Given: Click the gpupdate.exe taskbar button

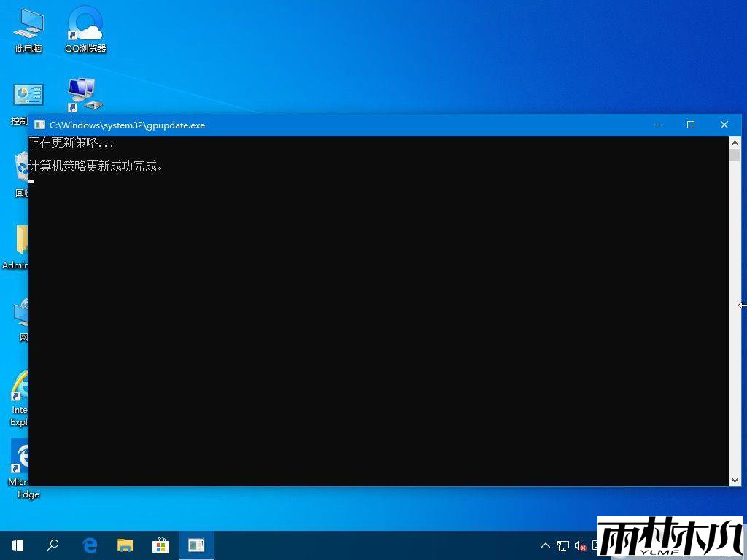Looking at the screenshot, I should 196,545.
